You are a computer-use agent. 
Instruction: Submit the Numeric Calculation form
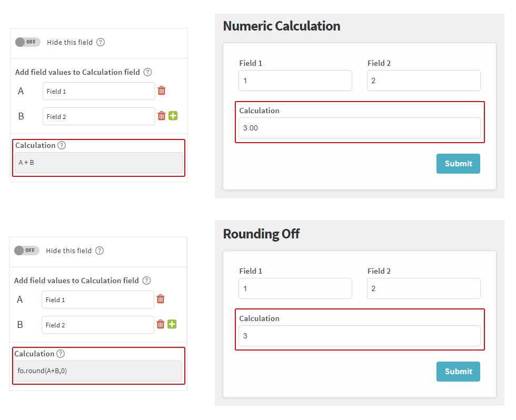click(458, 164)
